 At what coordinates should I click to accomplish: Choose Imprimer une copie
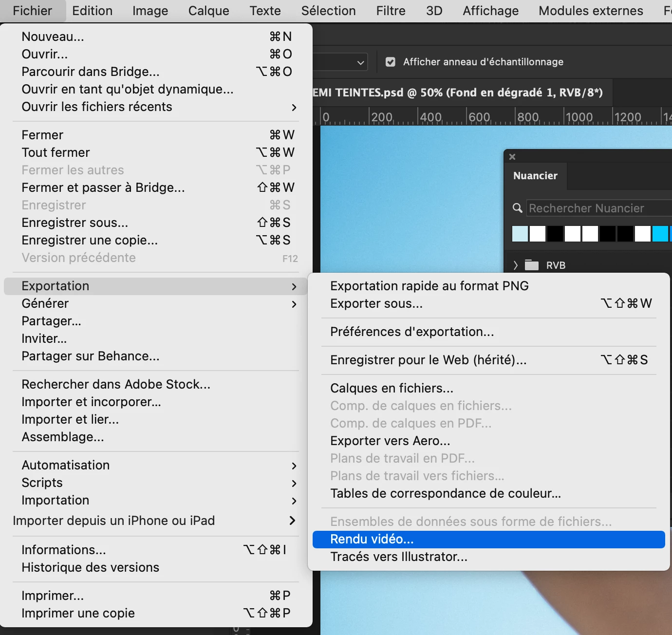click(x=156, y=613)
